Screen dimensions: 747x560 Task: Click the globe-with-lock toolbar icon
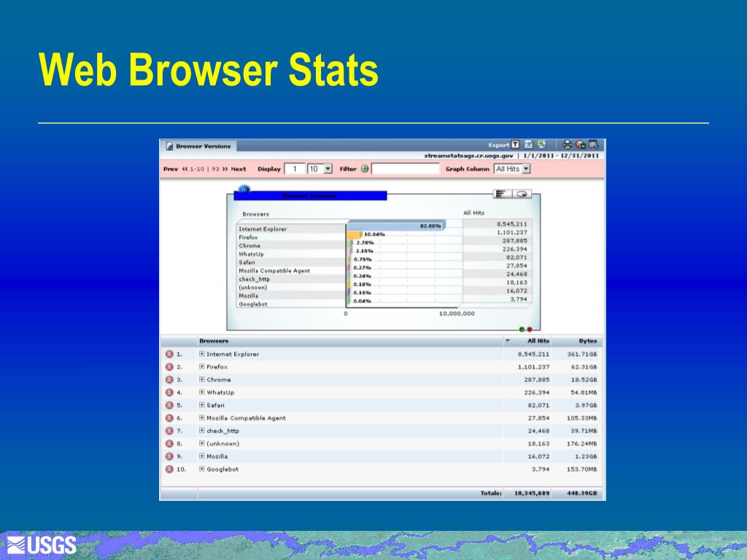point(580,144)
